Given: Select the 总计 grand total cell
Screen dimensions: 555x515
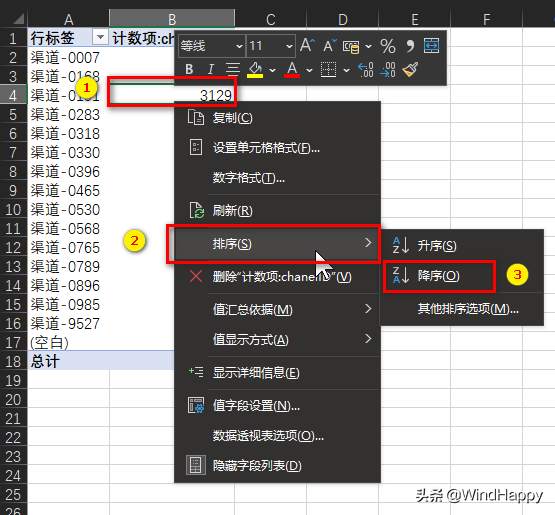Looking at the screenshot, I should [68, 361].
